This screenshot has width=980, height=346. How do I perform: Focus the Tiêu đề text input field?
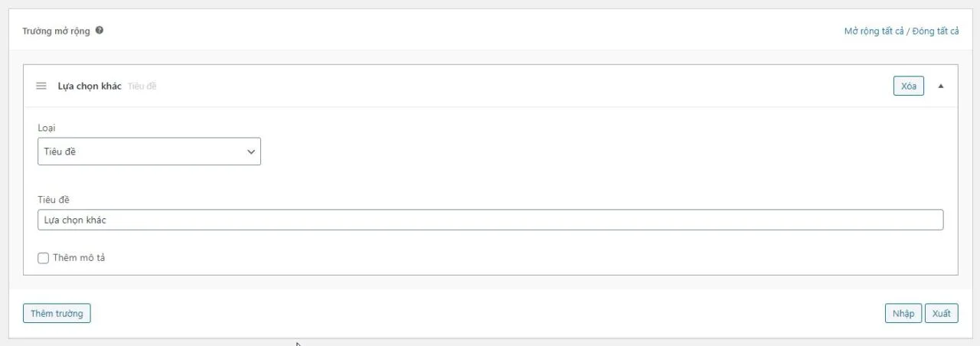click(491, 220)
